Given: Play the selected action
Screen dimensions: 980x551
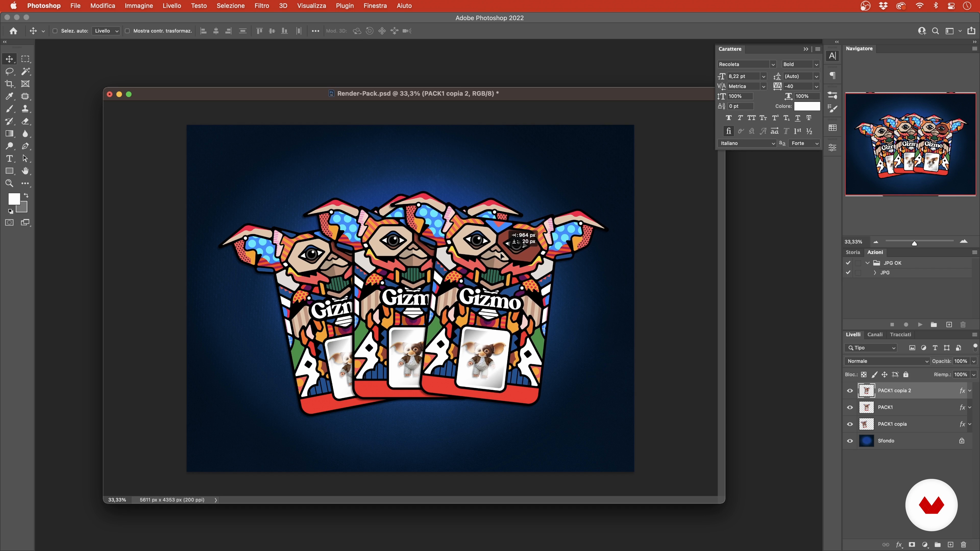Looking at the screenshot, I should tap(920, 324).
